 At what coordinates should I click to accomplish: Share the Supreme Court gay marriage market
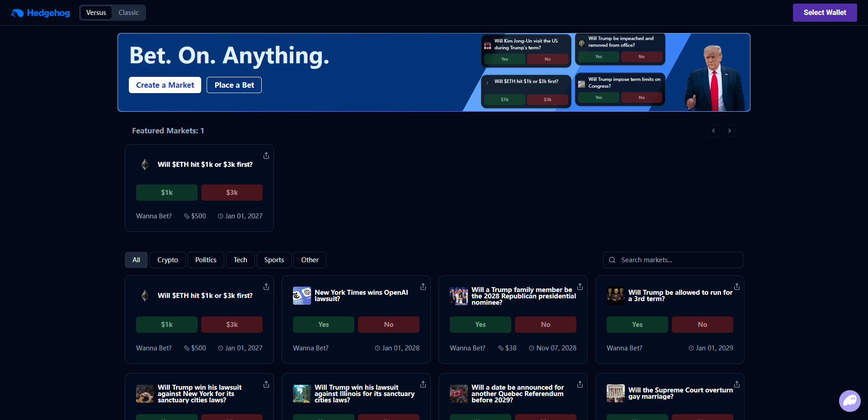(737, 384)
